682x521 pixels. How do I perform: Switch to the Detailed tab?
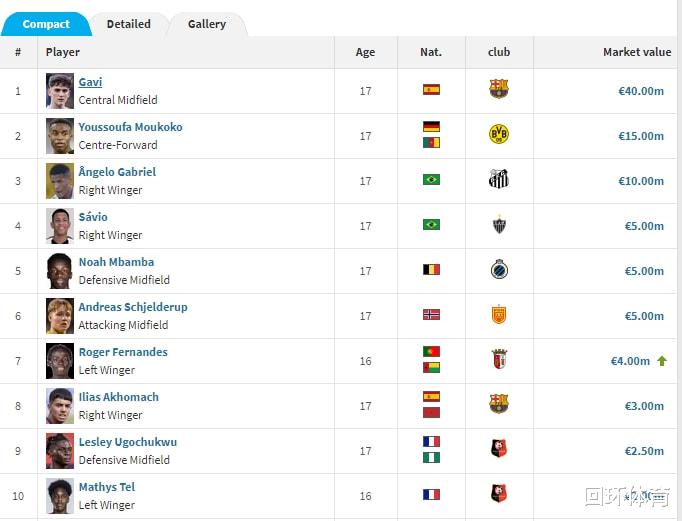129,24
